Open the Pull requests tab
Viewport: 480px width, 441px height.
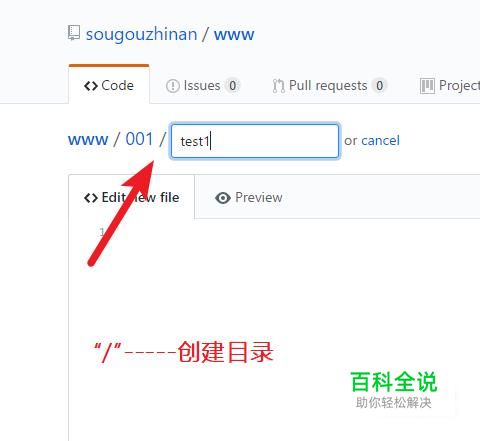329,86
